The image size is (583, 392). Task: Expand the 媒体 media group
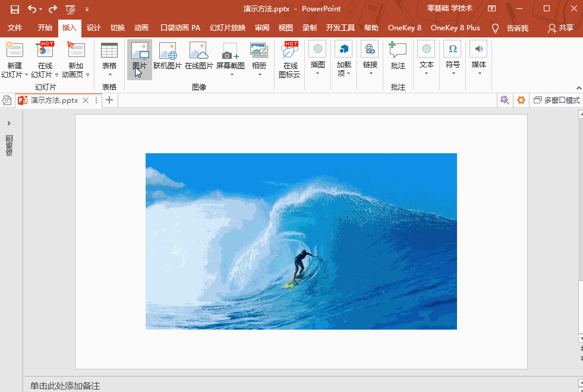pos(478,59)
